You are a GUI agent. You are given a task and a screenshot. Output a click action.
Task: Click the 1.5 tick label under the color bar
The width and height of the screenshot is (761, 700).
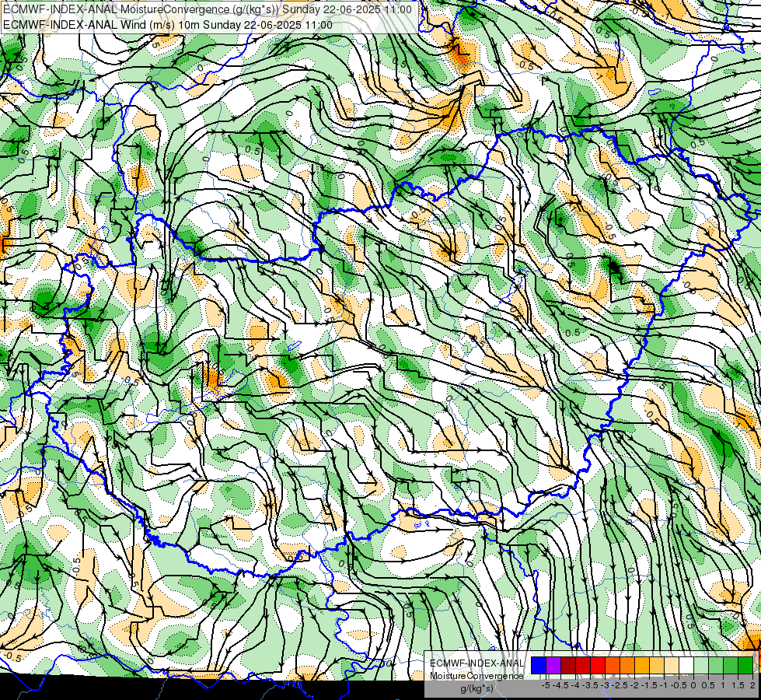tap(737, 685)
